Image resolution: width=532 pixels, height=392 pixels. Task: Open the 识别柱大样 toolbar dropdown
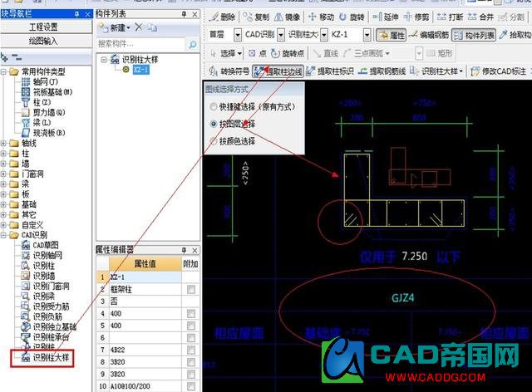click(x=461, y=71)
